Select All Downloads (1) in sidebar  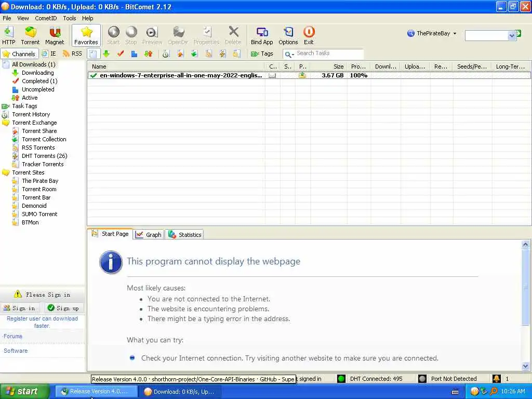click(x=34, y=64)
